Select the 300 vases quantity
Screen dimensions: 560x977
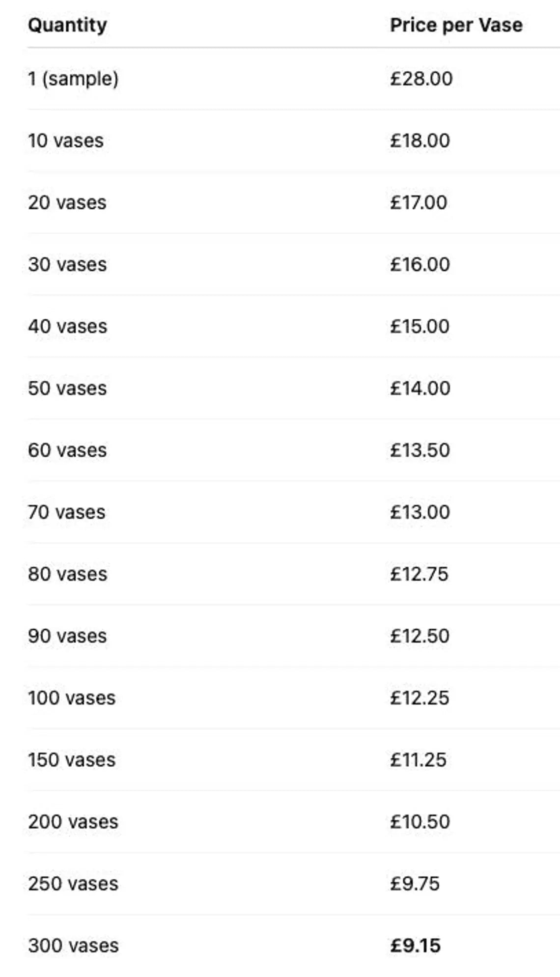pos(73,945)
